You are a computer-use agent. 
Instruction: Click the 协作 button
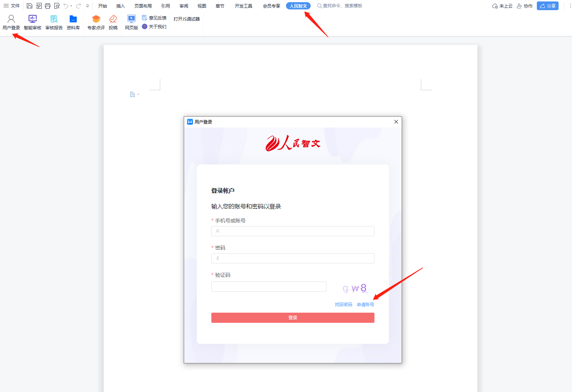[x=525, y=6]
